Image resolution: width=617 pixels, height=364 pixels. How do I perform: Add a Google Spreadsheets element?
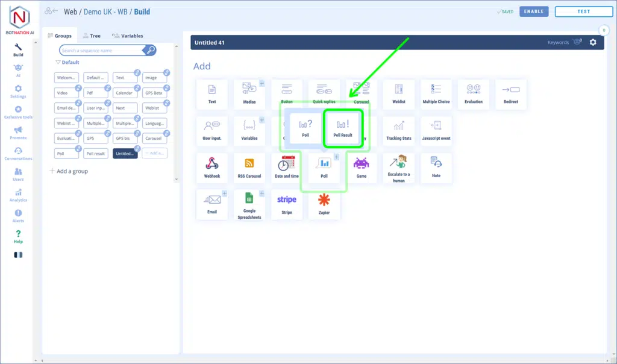[249, 205]
